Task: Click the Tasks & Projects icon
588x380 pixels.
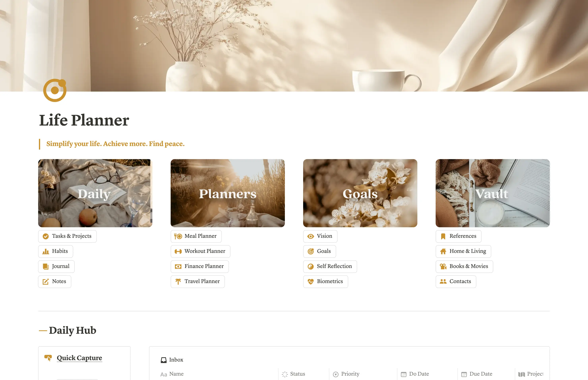Action: (46, 236)
